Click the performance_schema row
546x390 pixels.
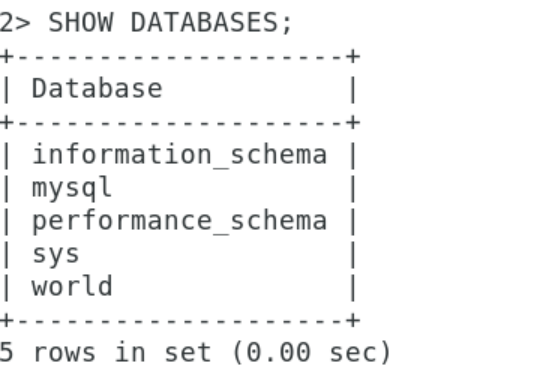pos(180,221)
